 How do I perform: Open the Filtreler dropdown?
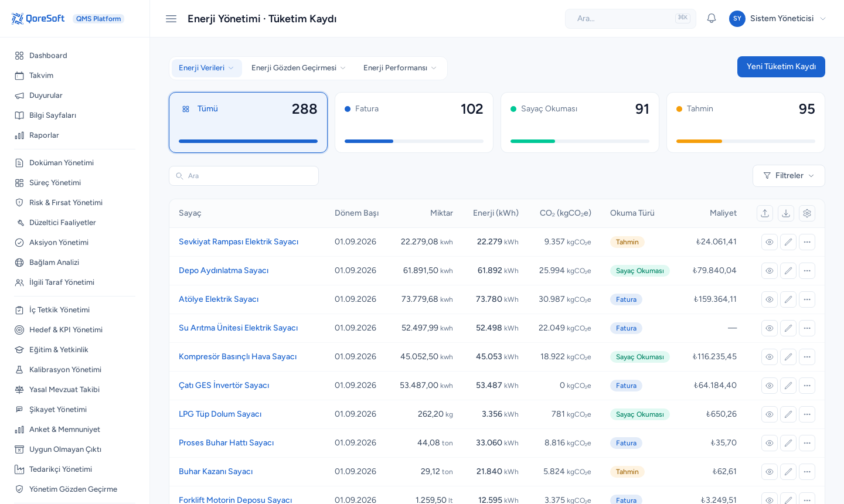point(788,176)
